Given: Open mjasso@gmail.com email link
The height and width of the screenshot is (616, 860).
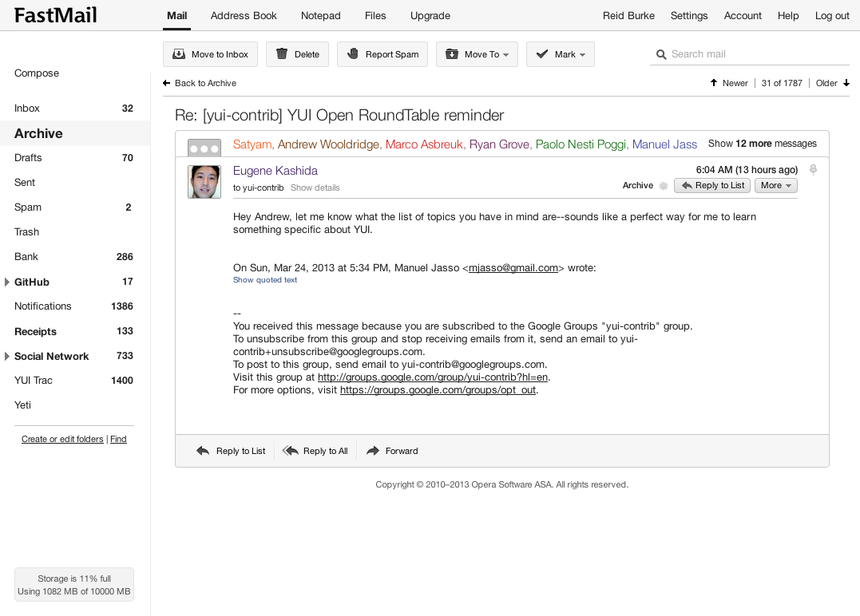Looking at the screenshot, I should coord(513,267).
